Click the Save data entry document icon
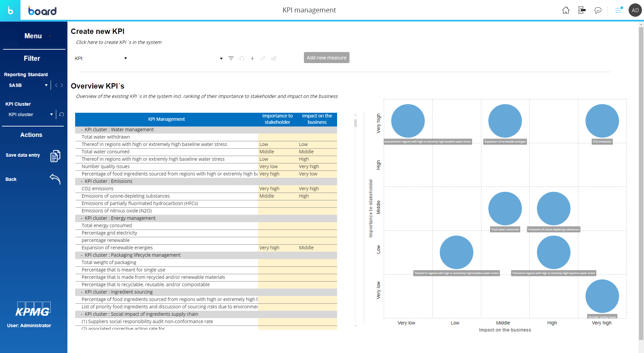The height and width of the screenshot is (353, 644). 55,156
